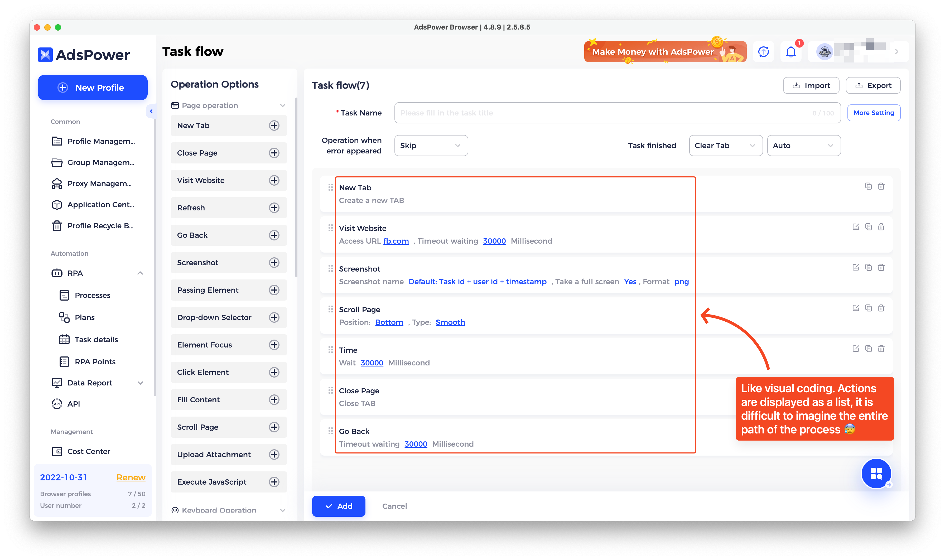Image resolution: width=945 pixels, height=560 pixels.
Task: Delete the New Tab step with trash icon
Action: tap(881, 186)
